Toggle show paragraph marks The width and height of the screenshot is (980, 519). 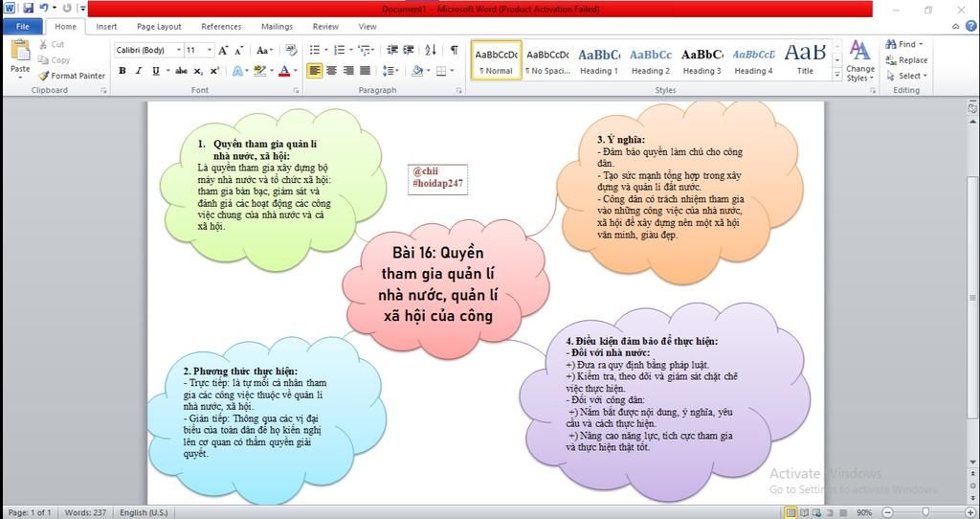(454, 50)
